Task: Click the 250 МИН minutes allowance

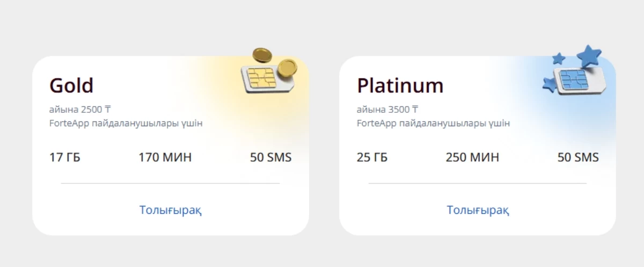Action: tap(472, 158)
